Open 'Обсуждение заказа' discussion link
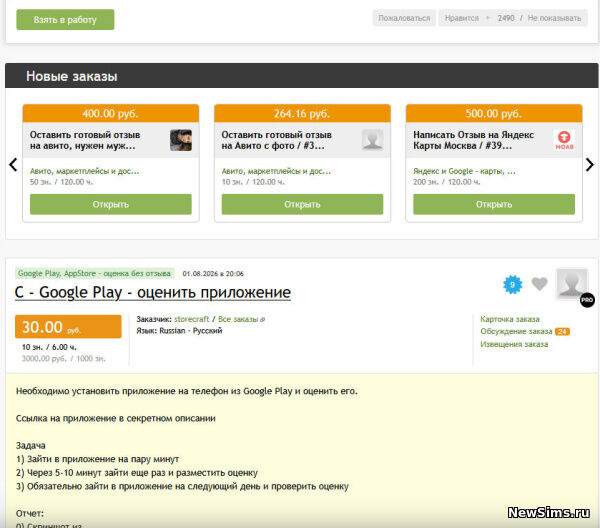This screenshot has width=600, height=528. tap(516, 331)
